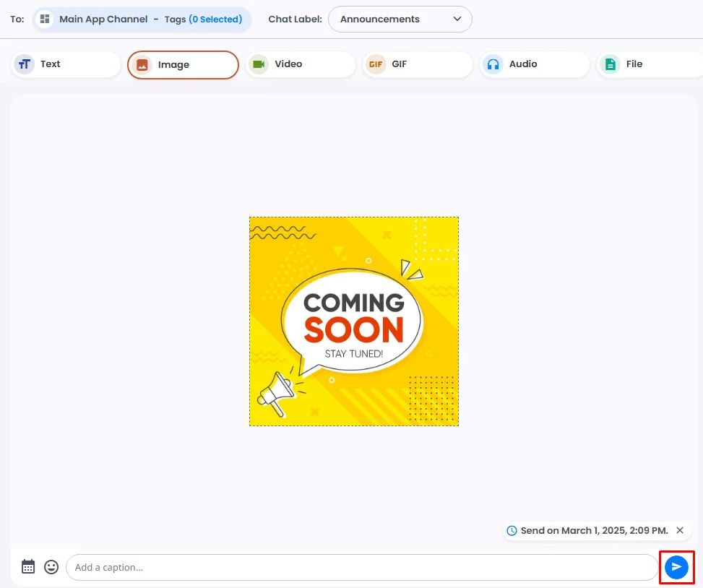Select the Coming Soon image preview
Viewport: 703px width, 588px height.
coord(354,321)
